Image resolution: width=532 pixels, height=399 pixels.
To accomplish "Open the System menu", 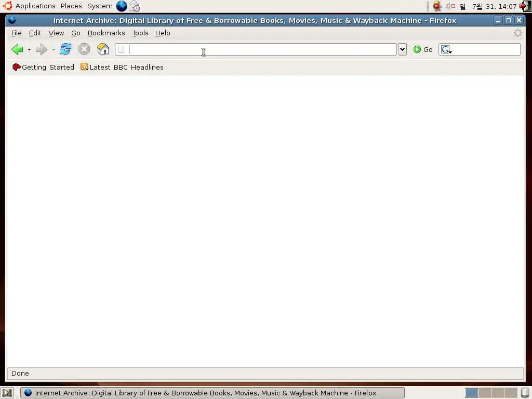I will click(100, 6).
